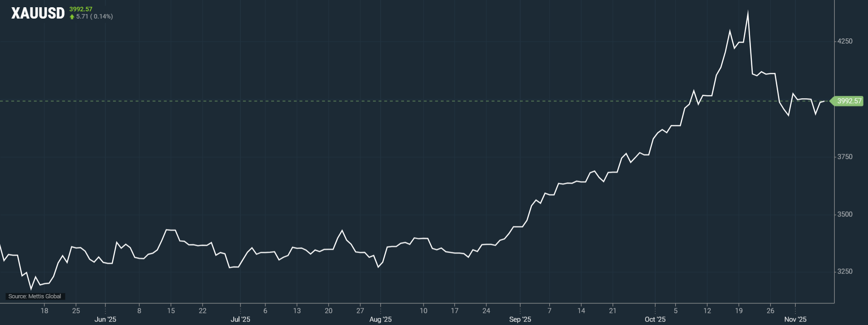Click the date label 24 on the time axis
868x325 pixels.
(x=486, y=311)
